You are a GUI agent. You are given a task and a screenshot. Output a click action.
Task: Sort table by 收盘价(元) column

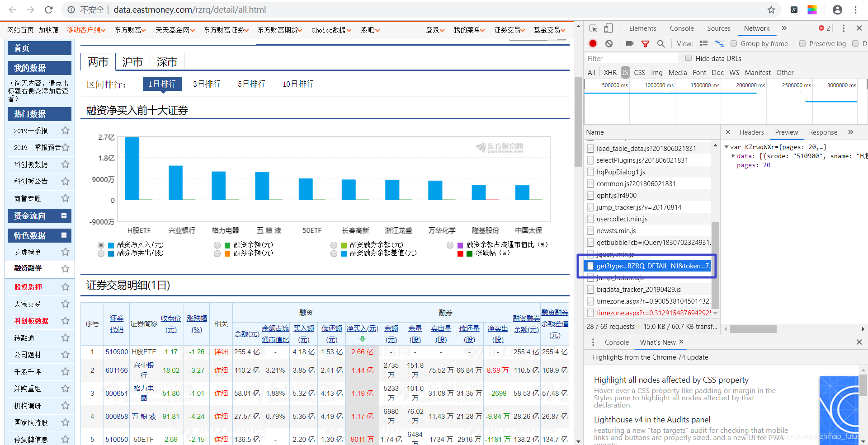pyautogui.click(x=170, y=324)
